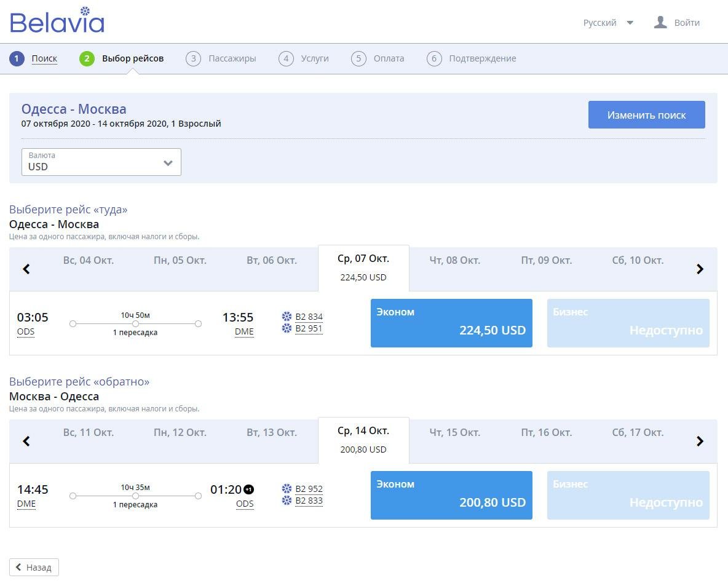Open the Русский language dropdown

click(608, 23)
